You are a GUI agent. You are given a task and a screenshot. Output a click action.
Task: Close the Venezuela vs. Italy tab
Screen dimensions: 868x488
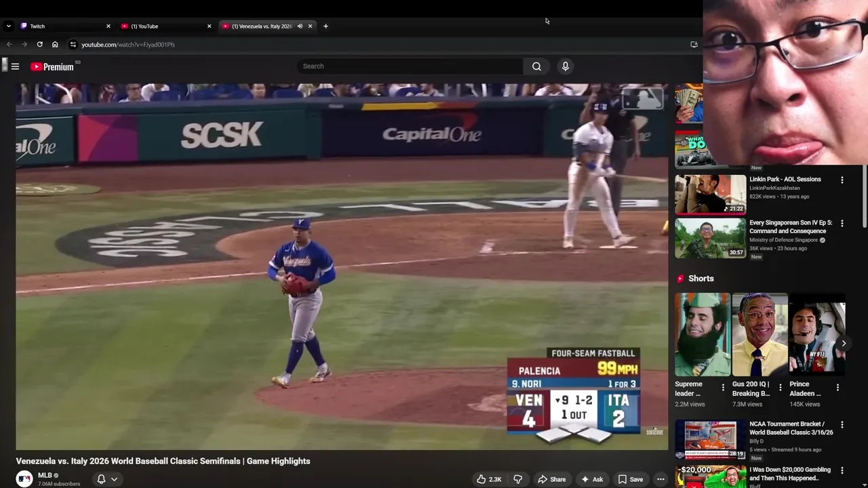point(310,26)
